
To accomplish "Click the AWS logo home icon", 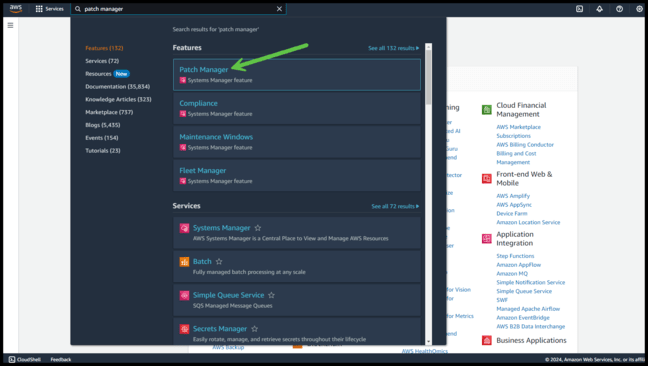I will pos(16,9).
